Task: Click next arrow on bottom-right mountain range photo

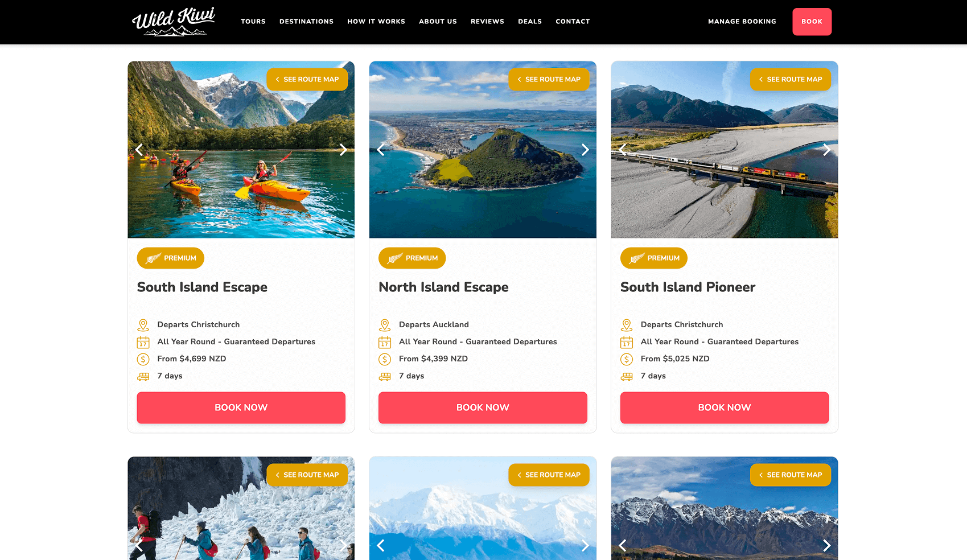Action: click(826, 545)
